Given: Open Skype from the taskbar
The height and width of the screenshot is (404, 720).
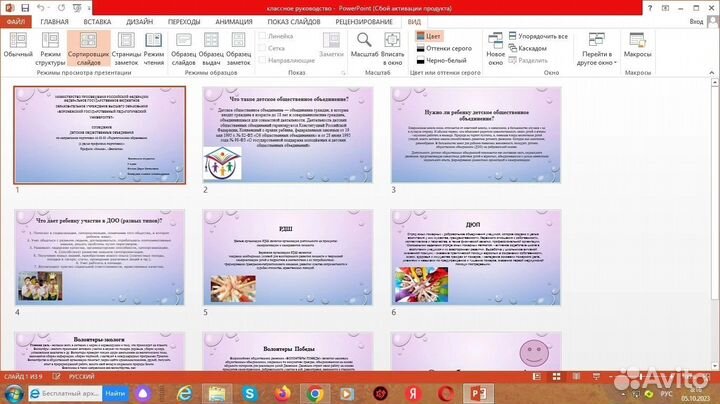Looking at the screenshot, I should click(249, 394).
